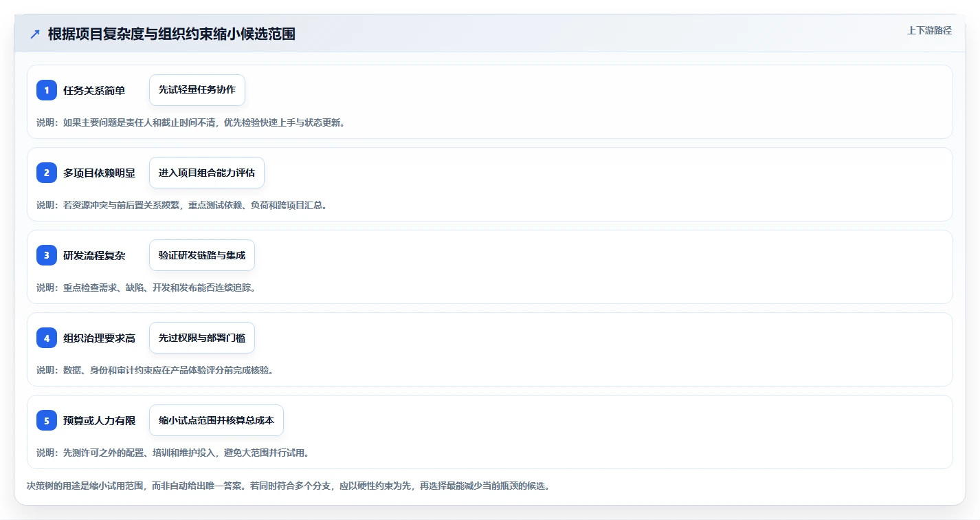The image size is (980, 520).
Task: Select step badge number 2
Action: coord(47,173)
